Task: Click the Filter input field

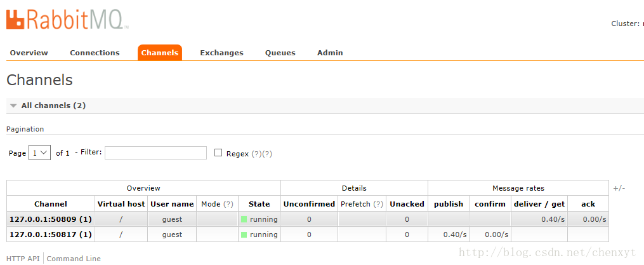Action: pos(155,153)
